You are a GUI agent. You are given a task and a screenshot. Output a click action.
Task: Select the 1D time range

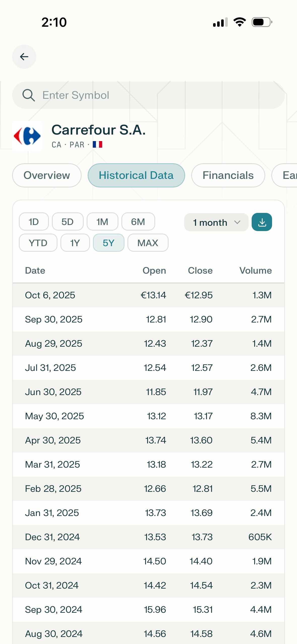pyautogui.click(x=34, y=222)
